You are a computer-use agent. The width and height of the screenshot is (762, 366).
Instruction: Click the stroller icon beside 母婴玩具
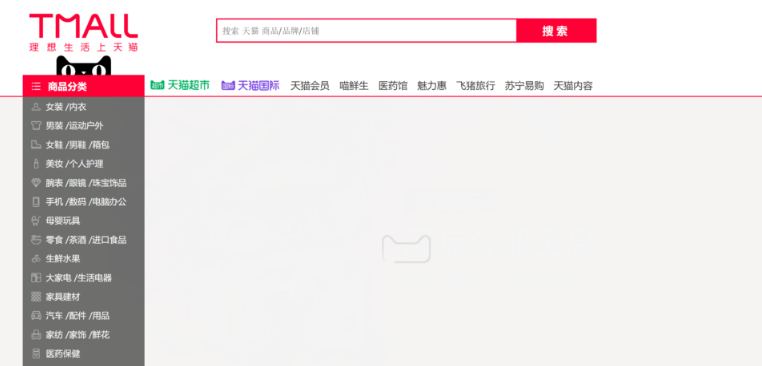(36, 221)
